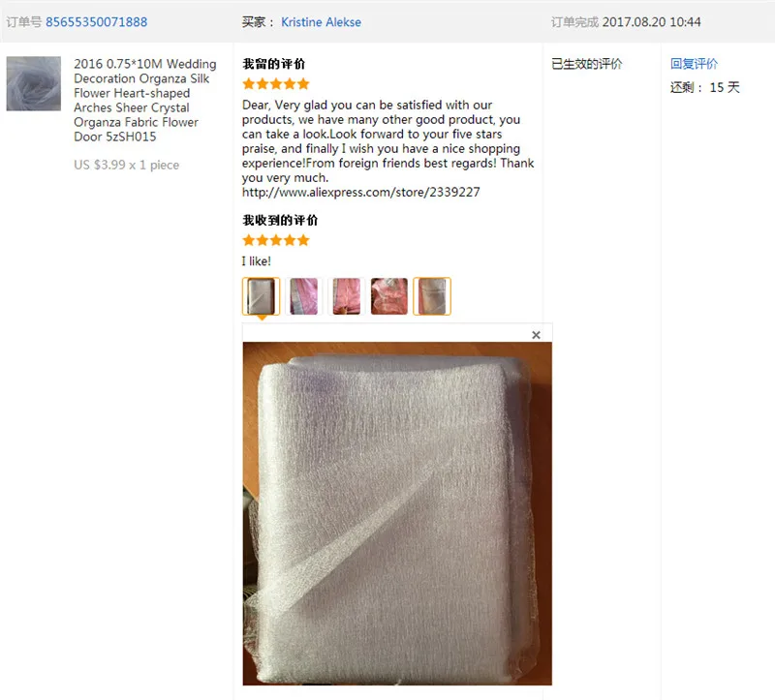775x700 pixels.
Task: Select the second pink fabric thumbnail
Action: (303, 296)
